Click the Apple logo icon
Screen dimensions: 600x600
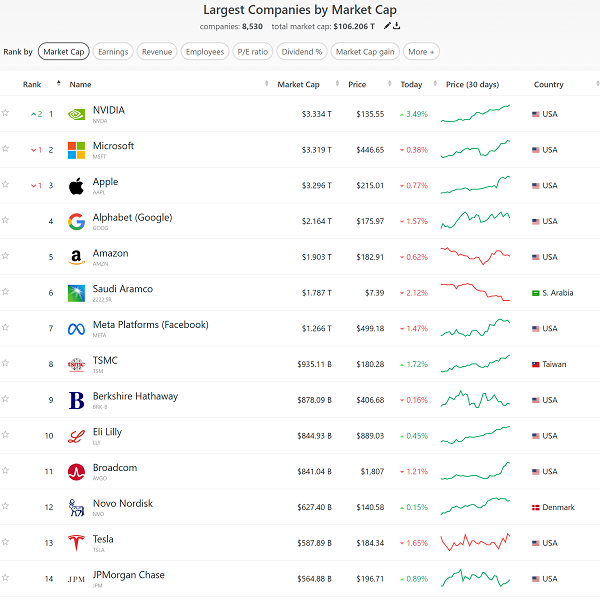point(76,186)
